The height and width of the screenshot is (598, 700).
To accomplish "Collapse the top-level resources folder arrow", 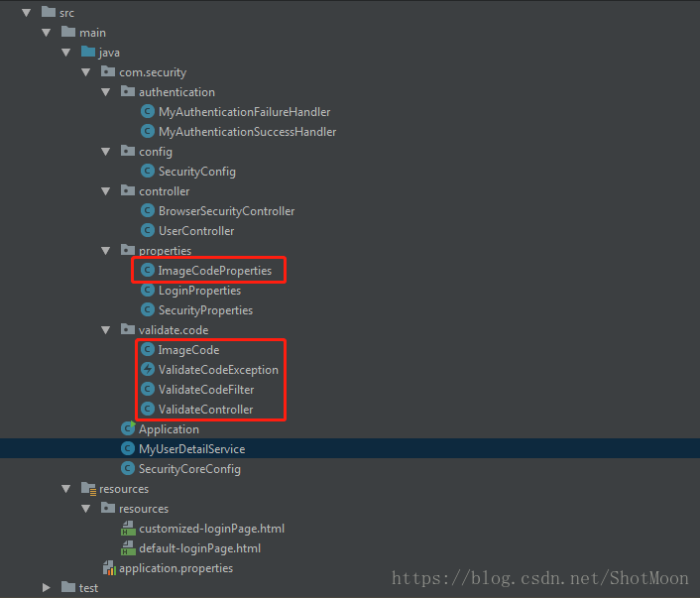I will [x=66, y=489].
